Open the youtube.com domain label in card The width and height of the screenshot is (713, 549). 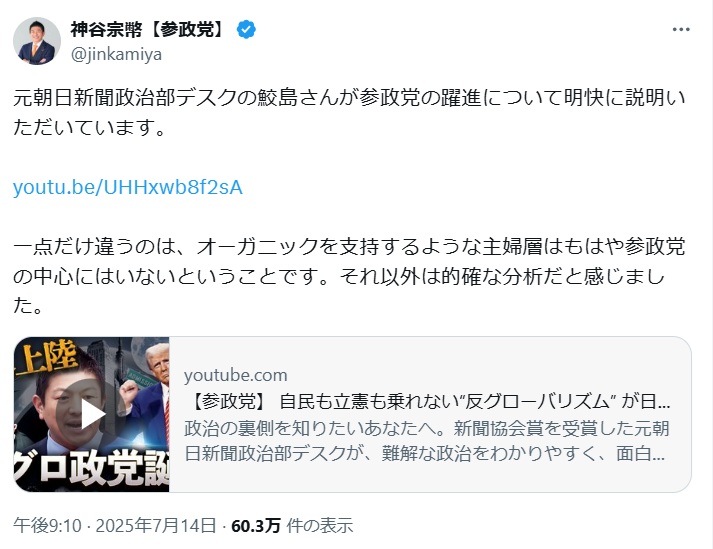[236, 375]
